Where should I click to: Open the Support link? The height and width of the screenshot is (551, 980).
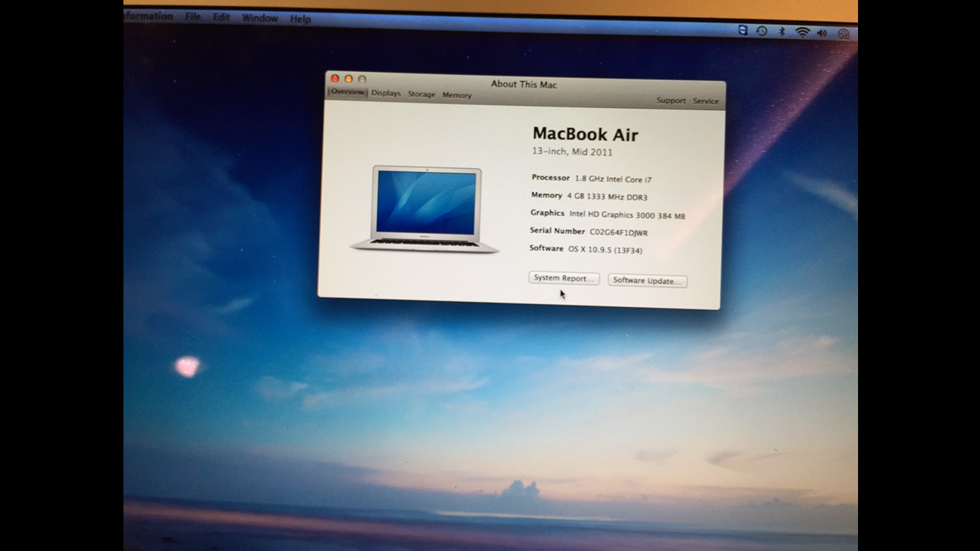(x=671, y=101)
